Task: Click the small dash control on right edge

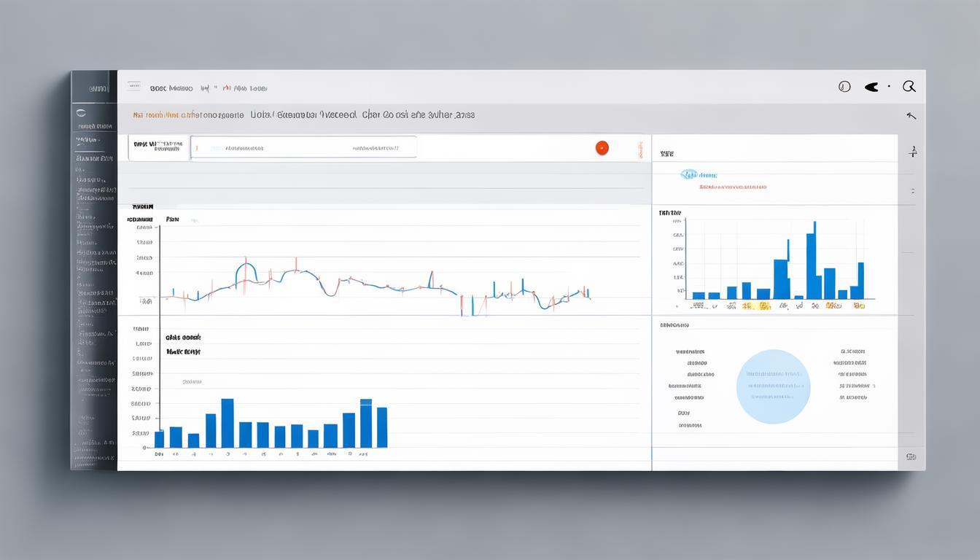Action: [x=912, y=191]
